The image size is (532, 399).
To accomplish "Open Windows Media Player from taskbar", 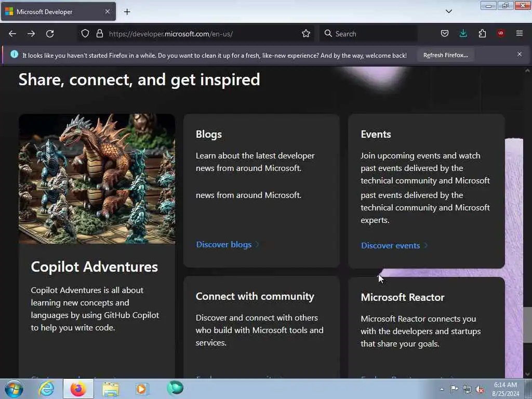I will point(142,389).
